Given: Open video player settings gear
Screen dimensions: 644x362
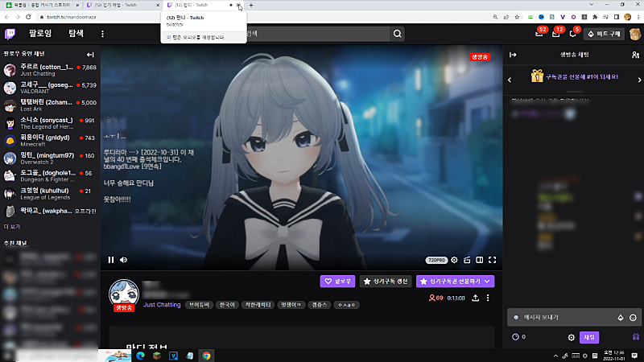Looking at the screenshot, I should [454, 260].
